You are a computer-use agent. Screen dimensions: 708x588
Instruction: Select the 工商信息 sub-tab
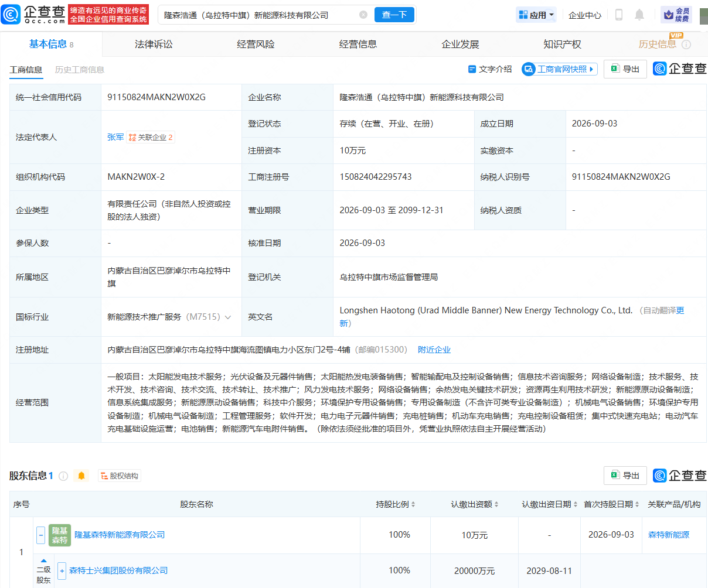point(26,70)
